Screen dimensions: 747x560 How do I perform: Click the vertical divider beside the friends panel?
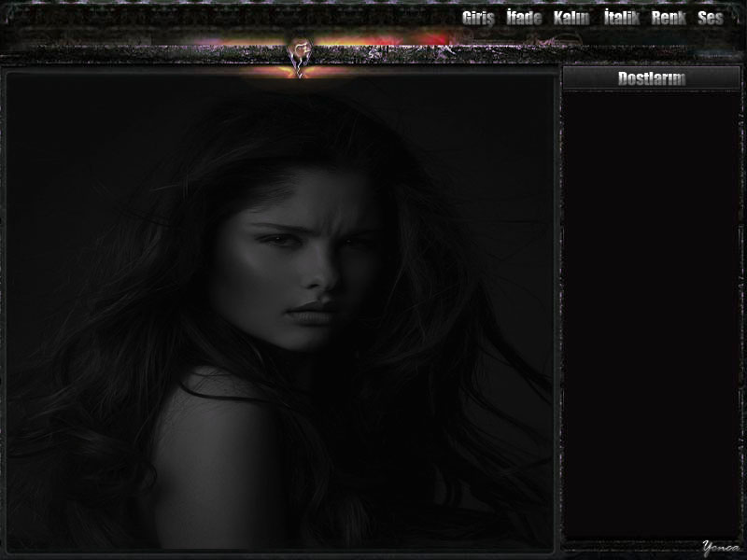pyautogui.click(x=558, y=308)
